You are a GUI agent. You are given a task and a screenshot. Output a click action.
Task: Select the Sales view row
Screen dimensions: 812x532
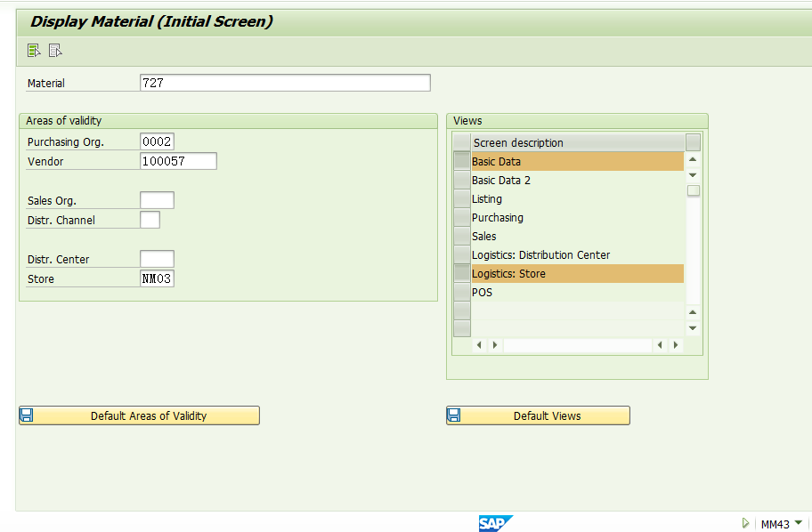click(x=578, y=236)
